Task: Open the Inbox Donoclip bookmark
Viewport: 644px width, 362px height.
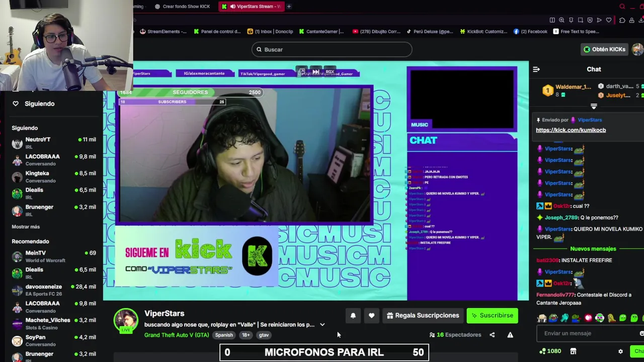Action: [270, 31]
